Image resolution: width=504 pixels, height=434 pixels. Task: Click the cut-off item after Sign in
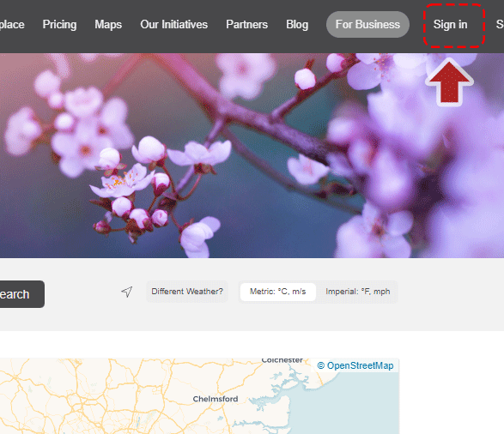click(x=500, y=25)
